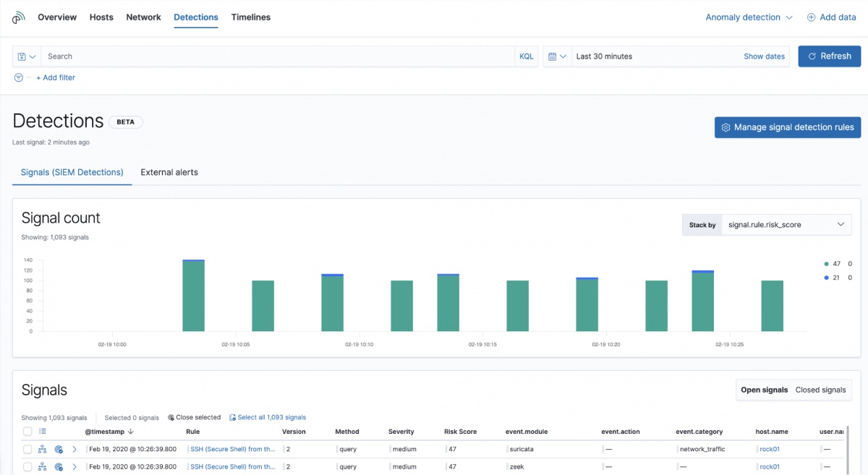
Task: Click close signal icon on second row
Action: [59, 466]
